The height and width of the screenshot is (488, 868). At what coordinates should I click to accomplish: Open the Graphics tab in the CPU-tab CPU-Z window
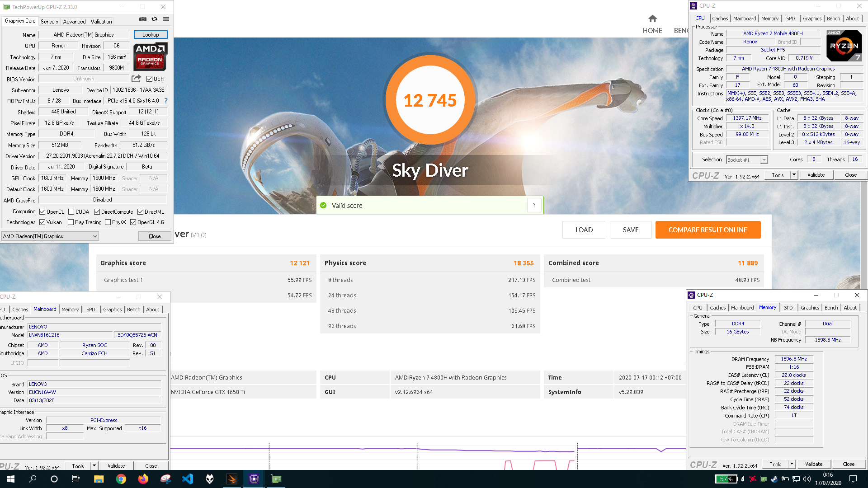812,19
